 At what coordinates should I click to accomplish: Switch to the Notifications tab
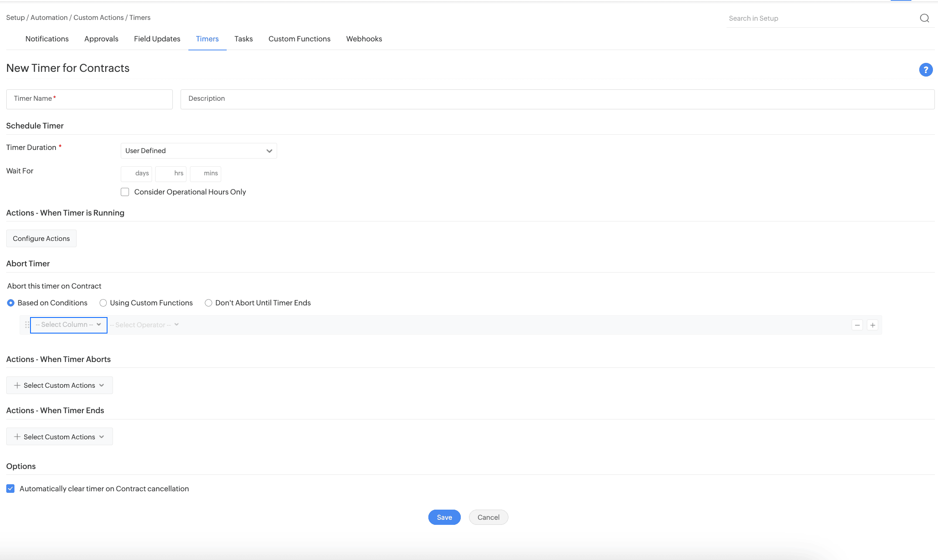pyautogui.click(x=47, y=39)
